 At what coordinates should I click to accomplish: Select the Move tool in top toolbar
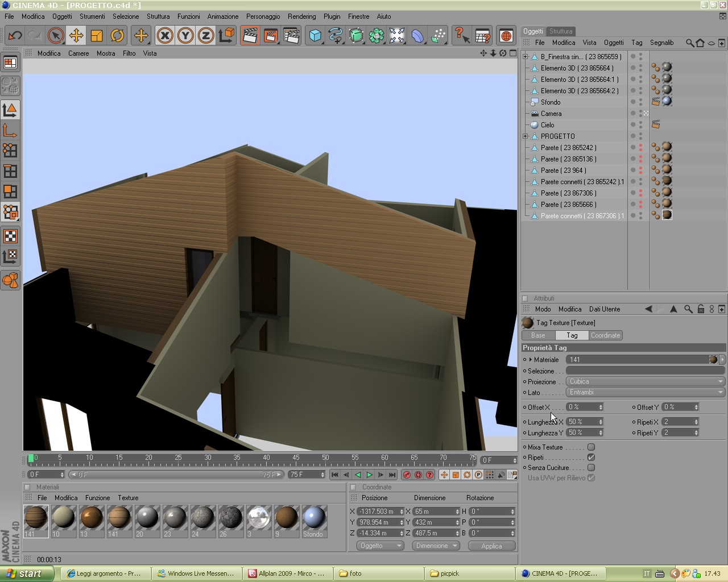point(76,35)
